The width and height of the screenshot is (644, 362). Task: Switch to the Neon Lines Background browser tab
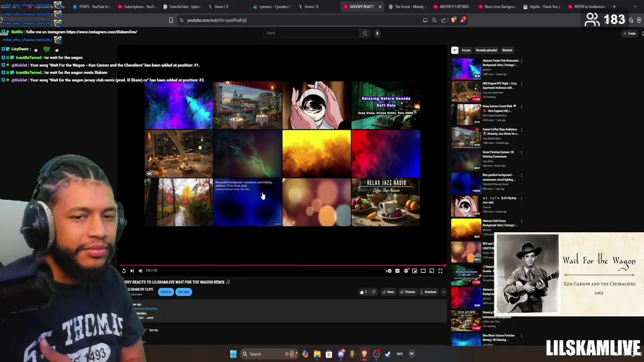[497, 7]
